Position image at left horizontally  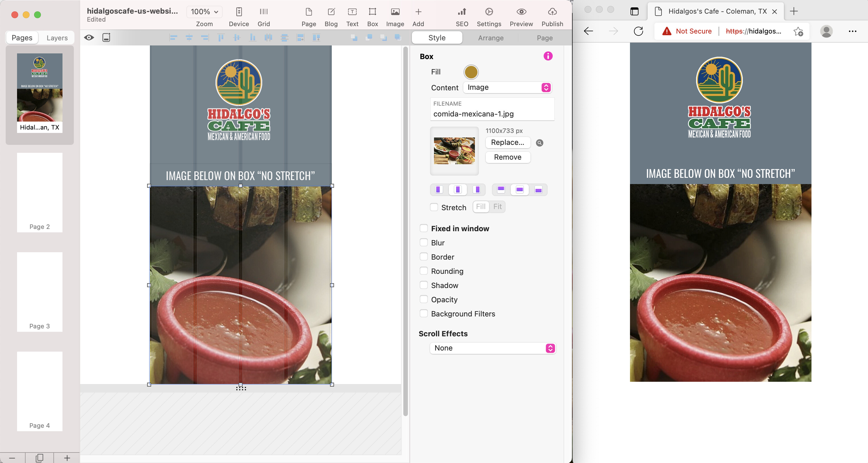click(438, 190)
